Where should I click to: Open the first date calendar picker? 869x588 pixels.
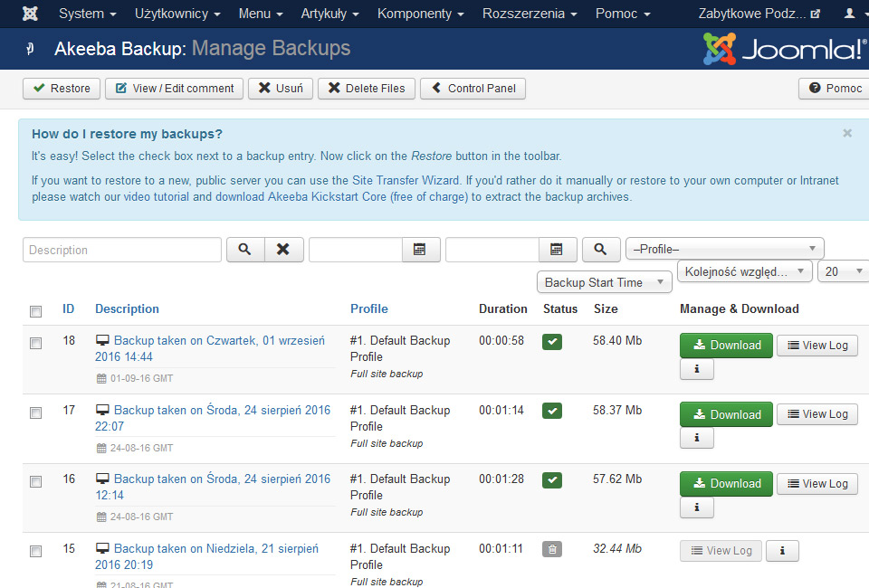(420, 250)
